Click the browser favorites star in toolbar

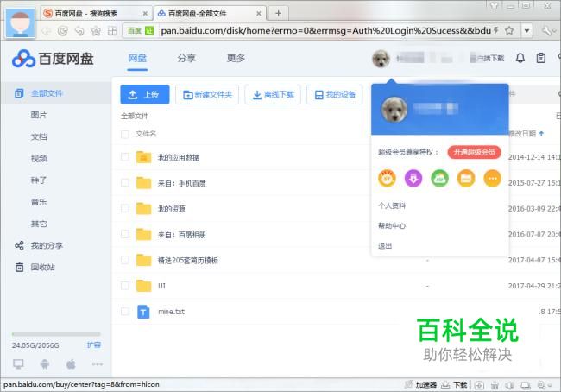96,31
